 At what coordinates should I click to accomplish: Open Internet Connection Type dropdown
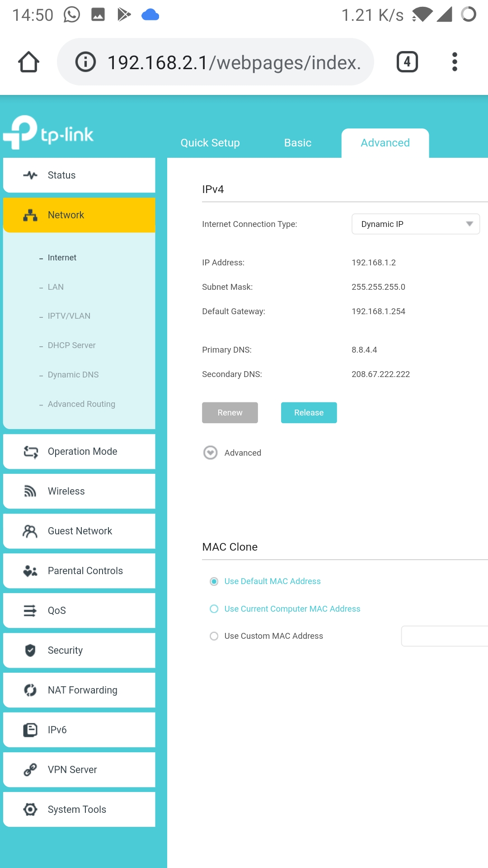[415, 224]
